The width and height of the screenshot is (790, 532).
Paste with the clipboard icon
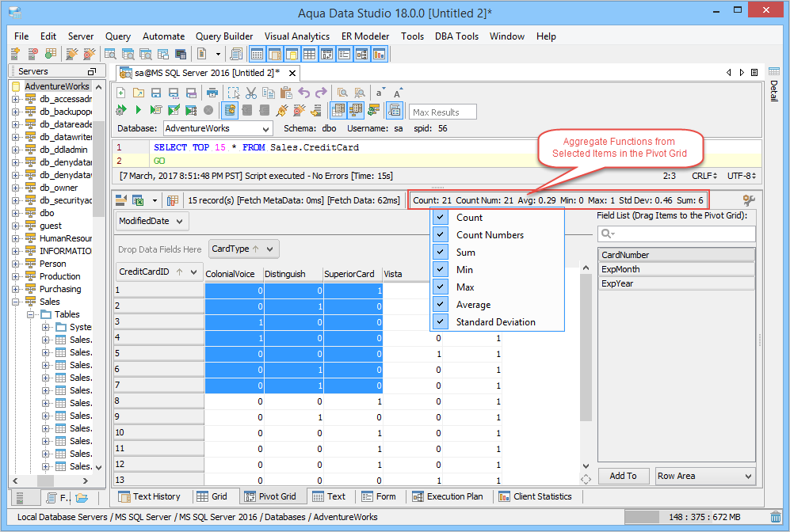pos(286,93)
